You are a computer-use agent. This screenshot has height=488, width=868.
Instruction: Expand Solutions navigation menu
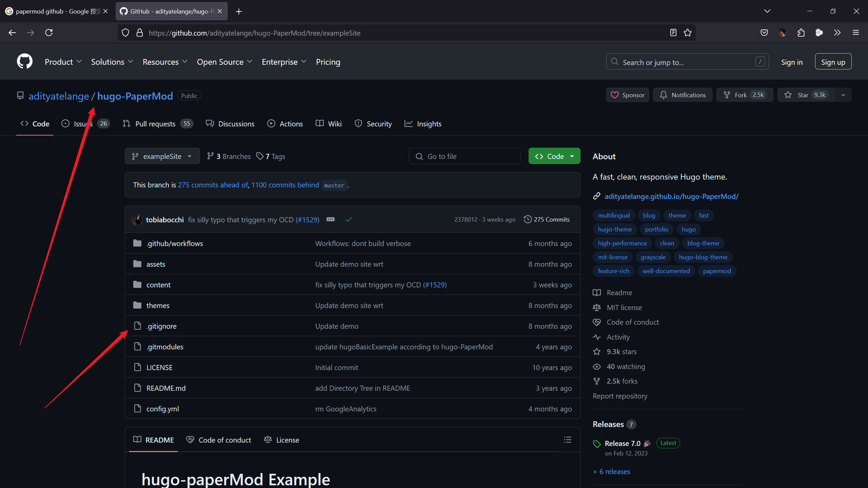click(x=112, y=62)
